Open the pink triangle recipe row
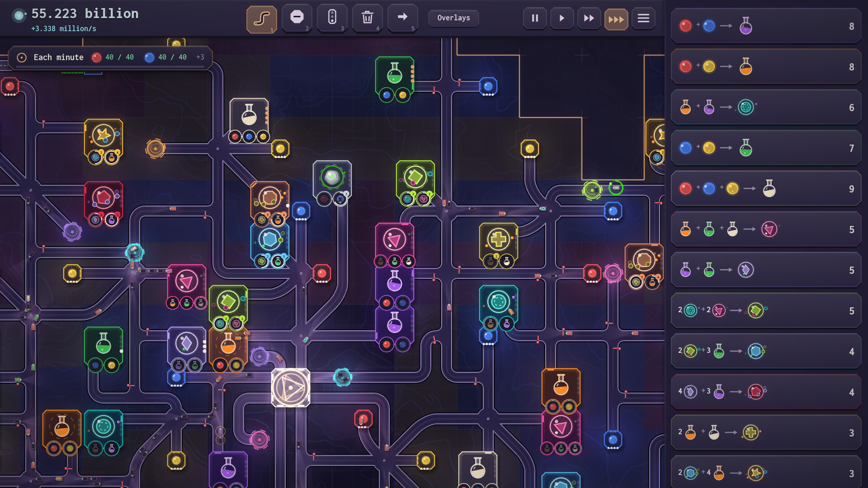 (766, 230)
